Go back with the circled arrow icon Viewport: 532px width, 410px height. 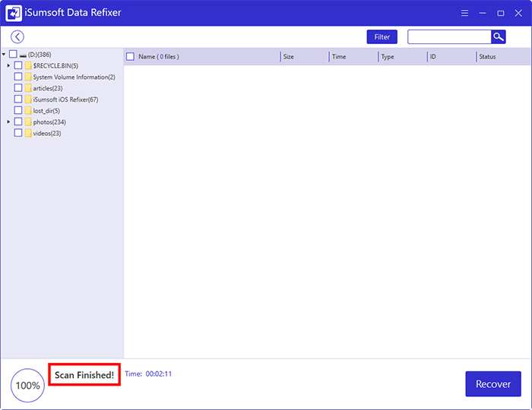(17, 37)
